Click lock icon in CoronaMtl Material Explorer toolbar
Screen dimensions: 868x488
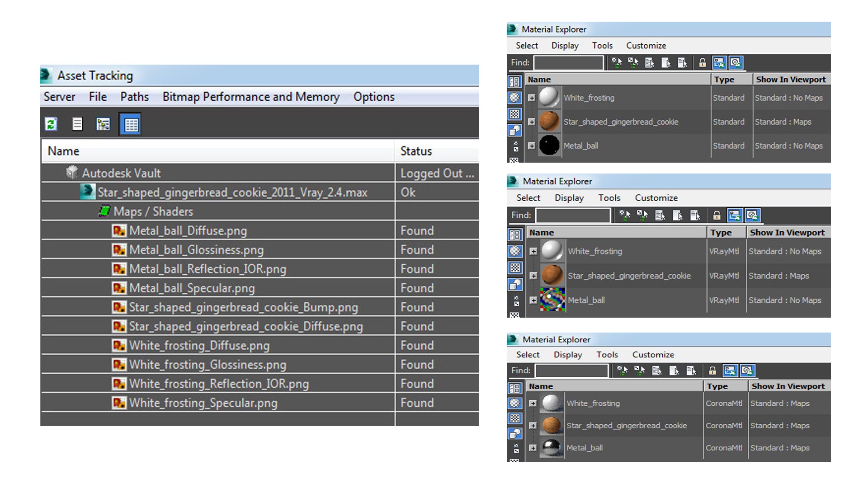[712, 371]
